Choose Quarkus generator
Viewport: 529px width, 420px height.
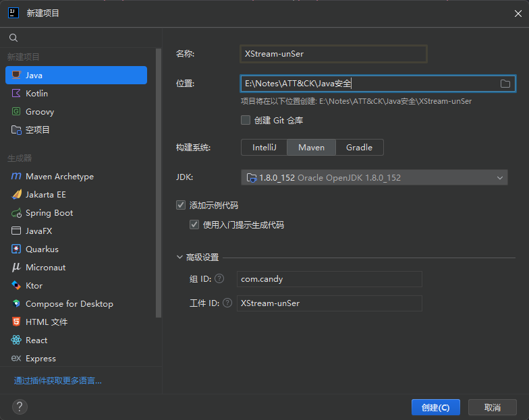76,249
